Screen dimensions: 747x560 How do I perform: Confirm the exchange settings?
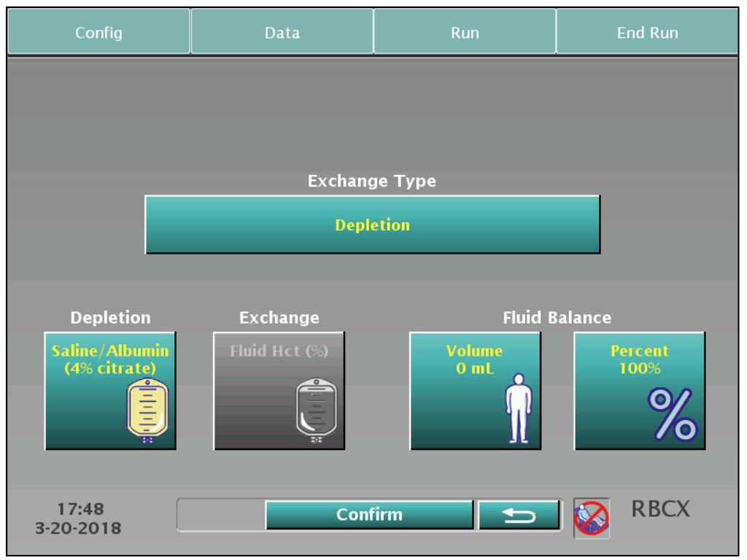[x=369, y=514]
